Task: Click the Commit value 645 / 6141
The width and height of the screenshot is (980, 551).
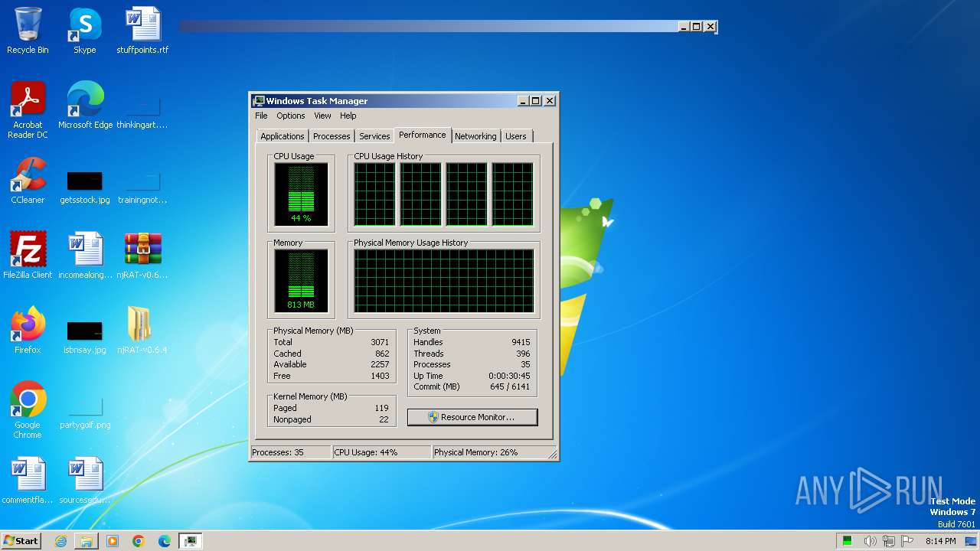Action: [508, 386]
